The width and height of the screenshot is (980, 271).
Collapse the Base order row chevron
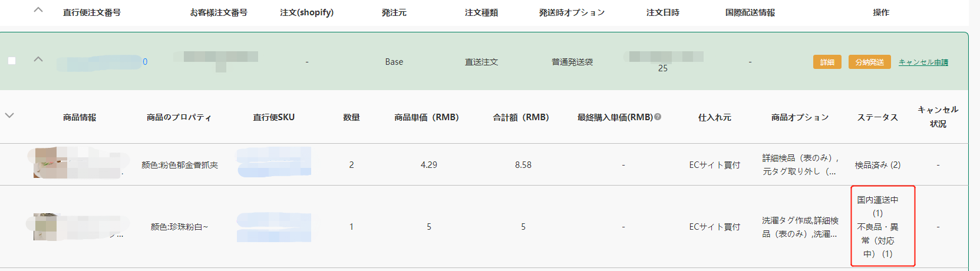(38, 60)
